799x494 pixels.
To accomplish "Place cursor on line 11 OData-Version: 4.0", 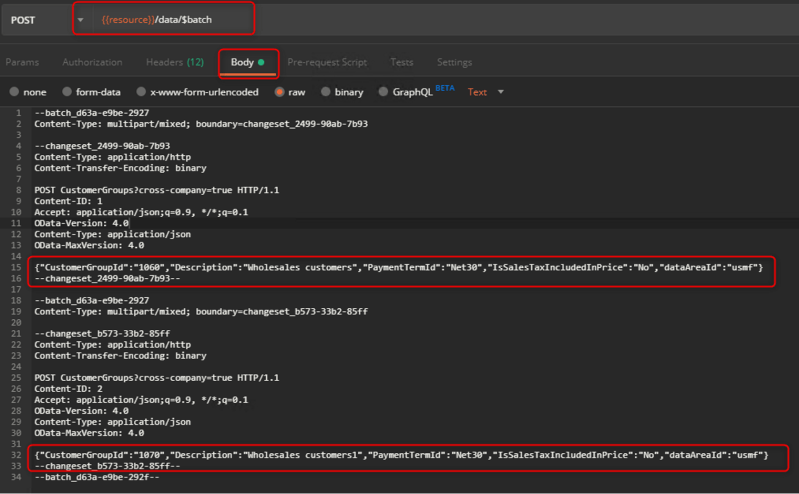I will pyautogui.click(x=82, y=223).
